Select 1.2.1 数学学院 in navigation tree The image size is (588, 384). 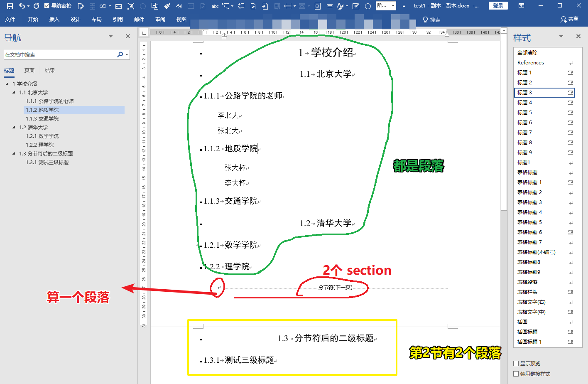click(x=42, y=136)
